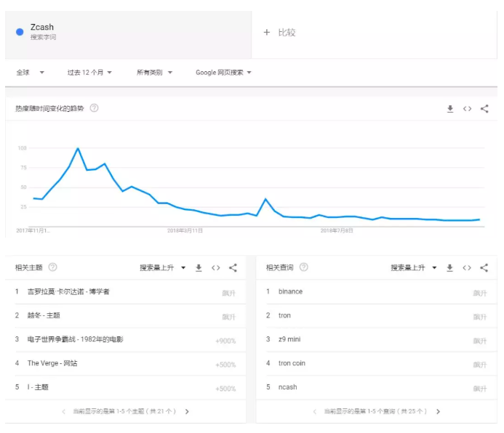
Task: Click the plus icon to add comparison
Action: tap(266, 32)
